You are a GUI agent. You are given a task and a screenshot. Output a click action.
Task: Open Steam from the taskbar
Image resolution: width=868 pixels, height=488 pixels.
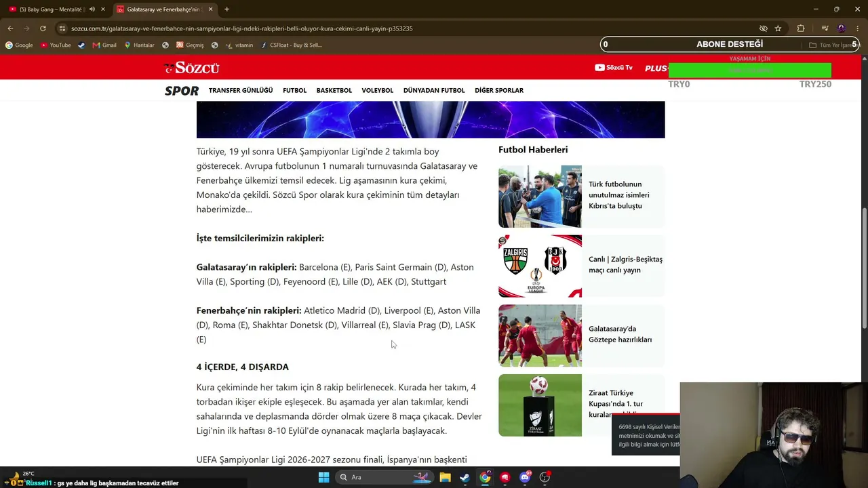pyautogui.click(x=465, y=477)
